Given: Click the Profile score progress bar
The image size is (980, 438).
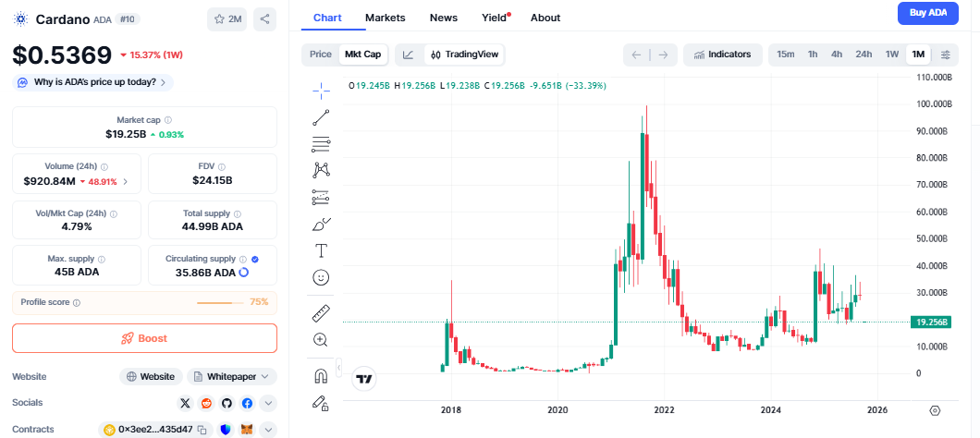Looking at the screenshot, I should pyautogui.click(x=220, y=302).
